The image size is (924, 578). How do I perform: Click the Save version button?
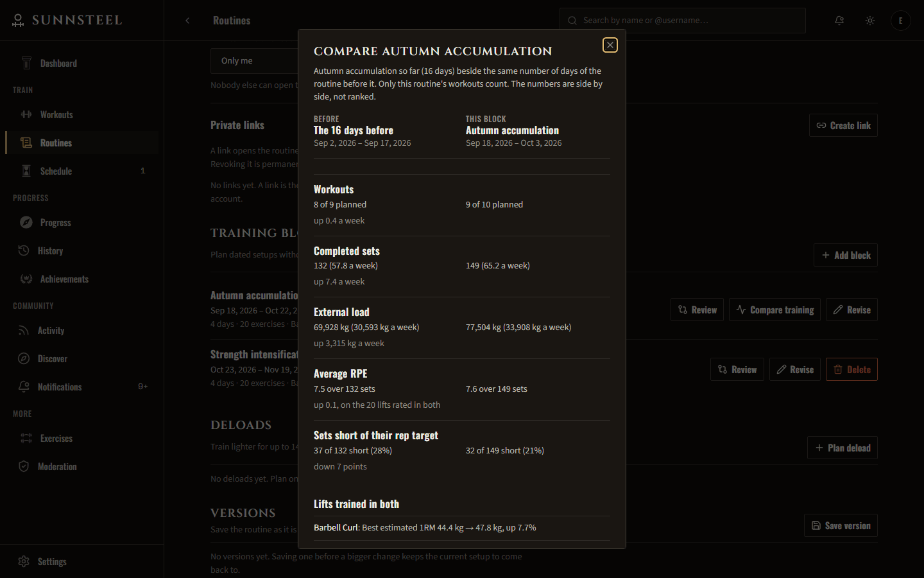(841, 525)
